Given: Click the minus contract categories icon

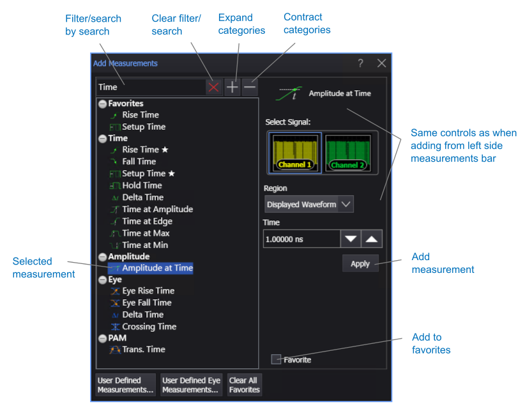Looking at the screenshot, I should click(x=250, y=88).
